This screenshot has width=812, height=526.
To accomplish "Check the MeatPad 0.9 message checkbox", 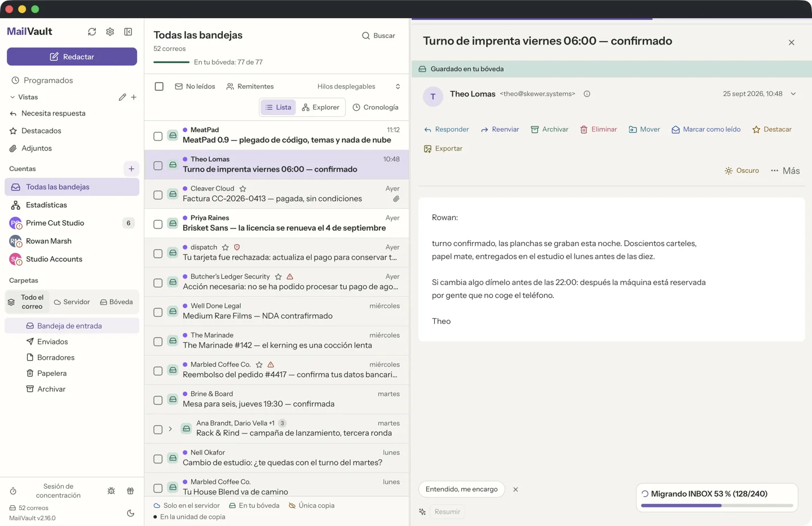I will point(158,136).
